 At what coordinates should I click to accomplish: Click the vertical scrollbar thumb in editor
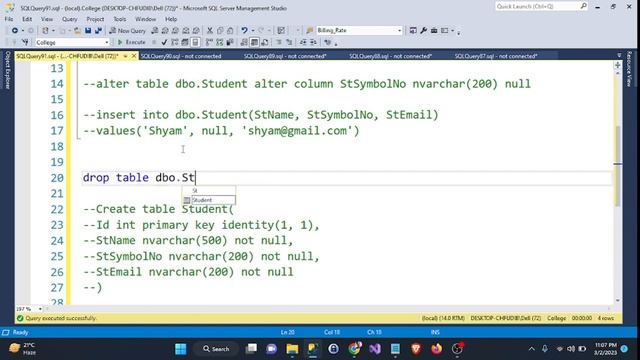pos(618,165)
